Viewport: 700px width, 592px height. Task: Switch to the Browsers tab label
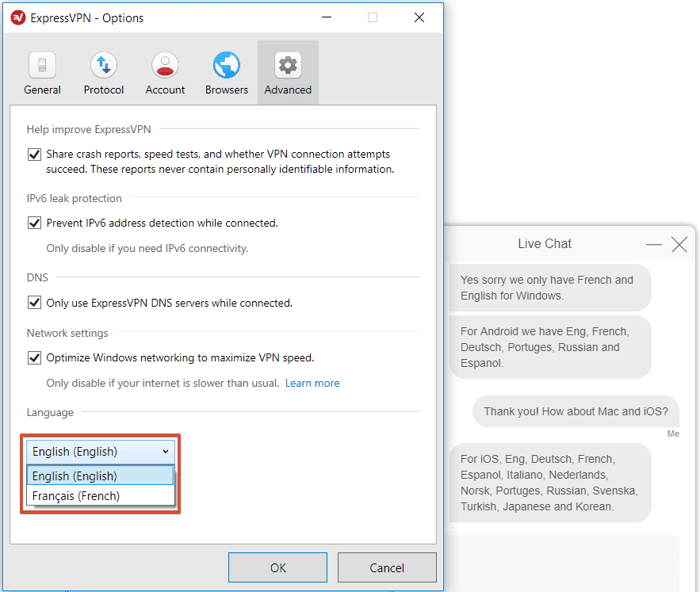pyautogui.click(x=227, y=90)
